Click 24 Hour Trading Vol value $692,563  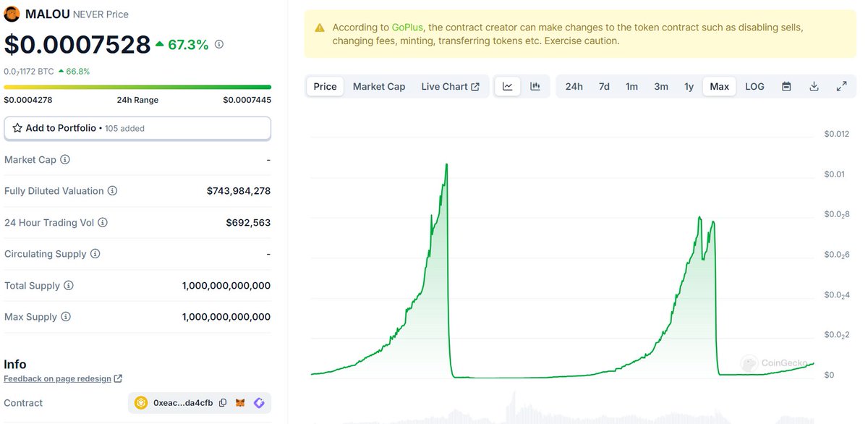point(248,222)
